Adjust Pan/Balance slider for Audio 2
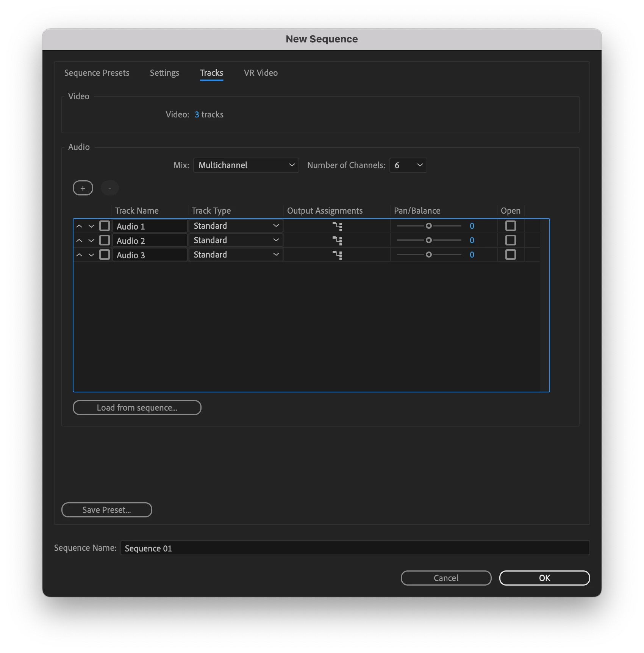 click(429, 240)
